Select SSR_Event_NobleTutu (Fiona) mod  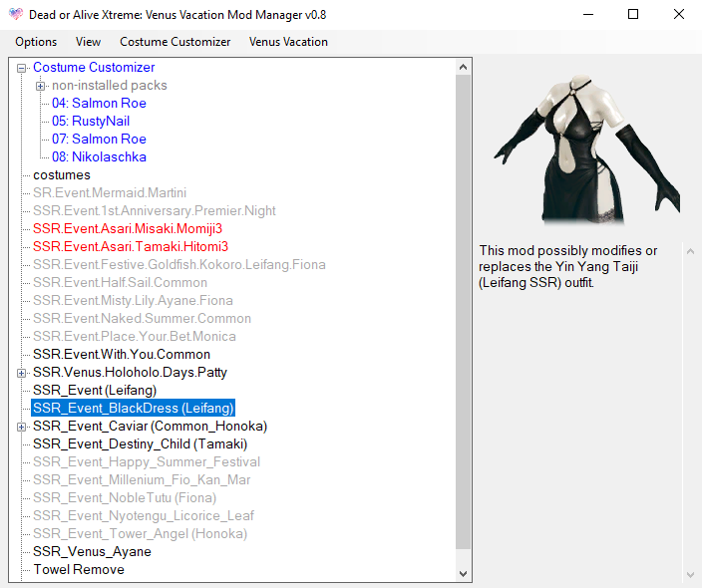pos(125,497)
